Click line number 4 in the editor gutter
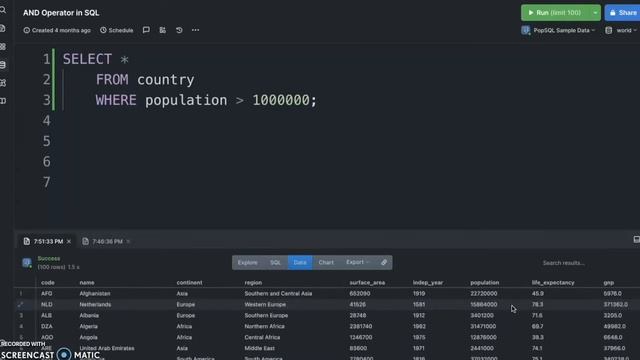Image resolution: width=640 pixels, height=360 pixels. point(47,121)
